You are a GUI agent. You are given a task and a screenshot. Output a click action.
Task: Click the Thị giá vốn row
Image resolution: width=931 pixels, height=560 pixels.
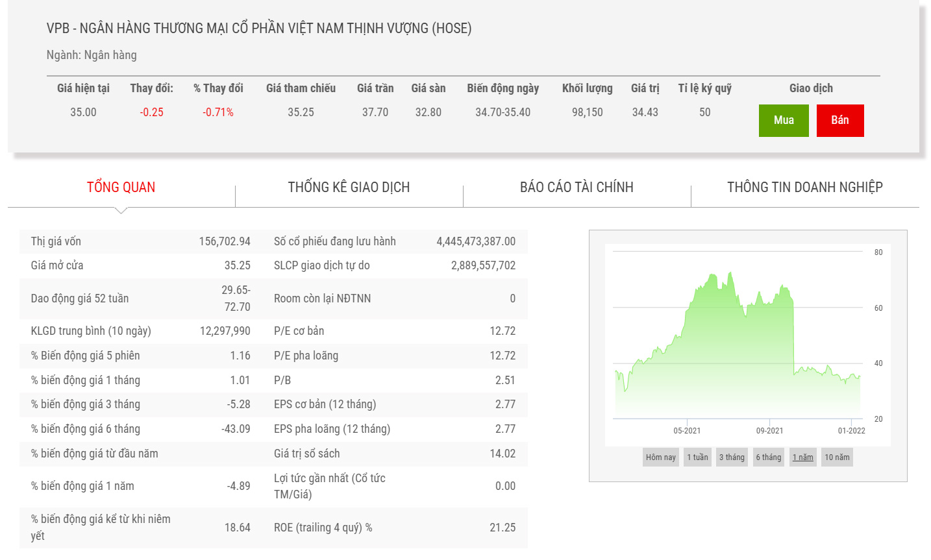coord(140,241)
